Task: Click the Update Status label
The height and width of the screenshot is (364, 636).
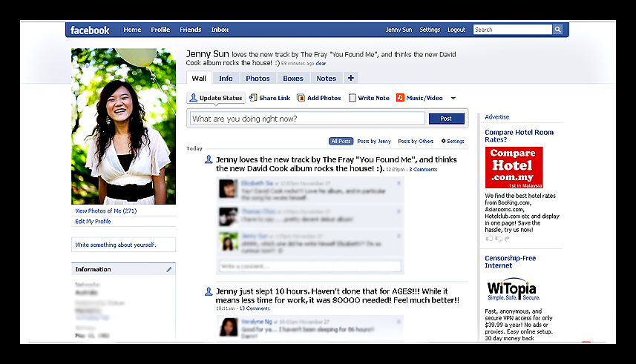Action: point(220,98)
